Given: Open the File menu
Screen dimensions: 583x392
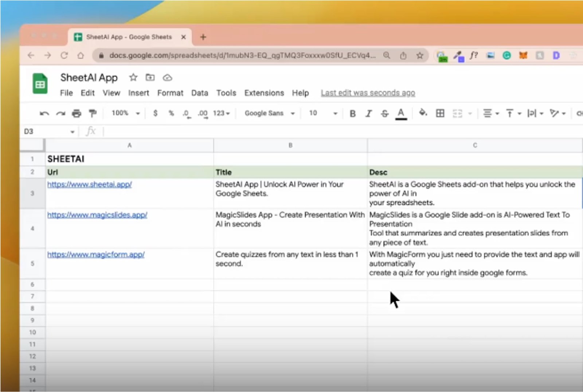Looking at the screenshot, I should pos(66,93).
